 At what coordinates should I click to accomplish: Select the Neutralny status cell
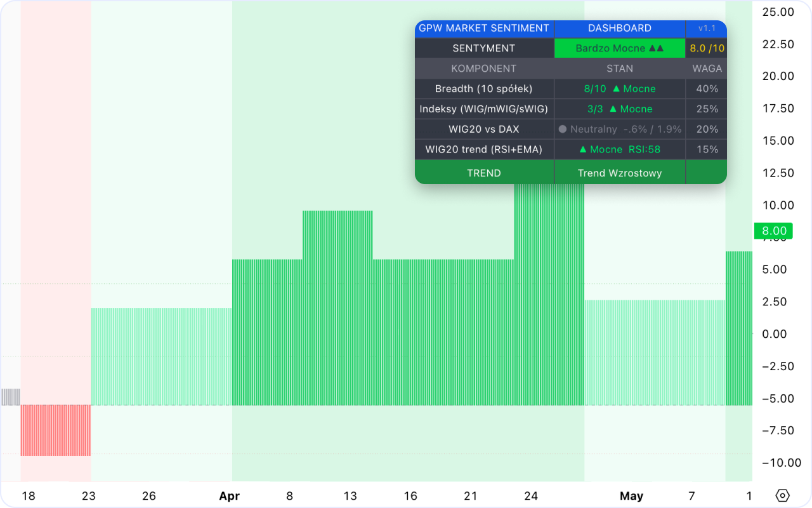(x=620, y=130)
